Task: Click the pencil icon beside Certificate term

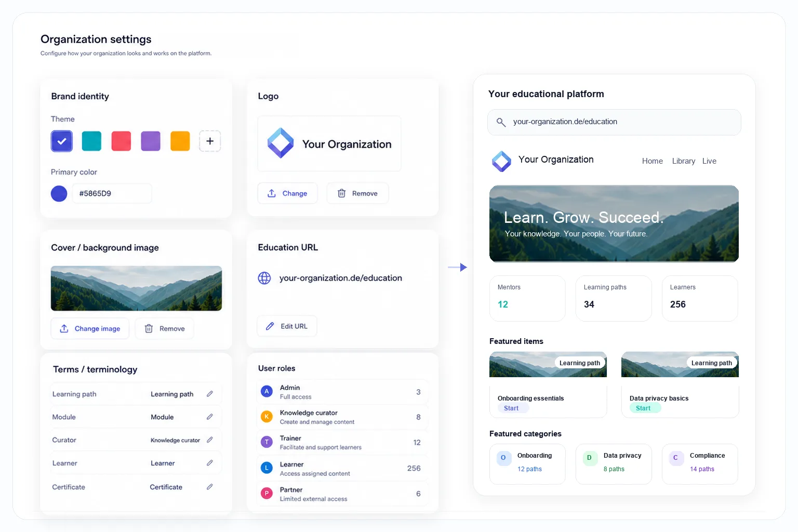Action: pyautogui.click(x=210, y=487)
